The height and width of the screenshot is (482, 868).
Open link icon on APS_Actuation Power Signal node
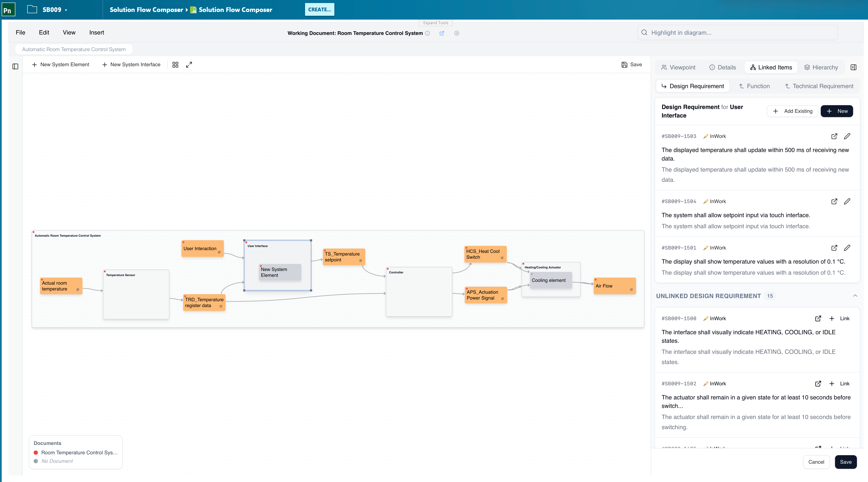tap(502, 299)
